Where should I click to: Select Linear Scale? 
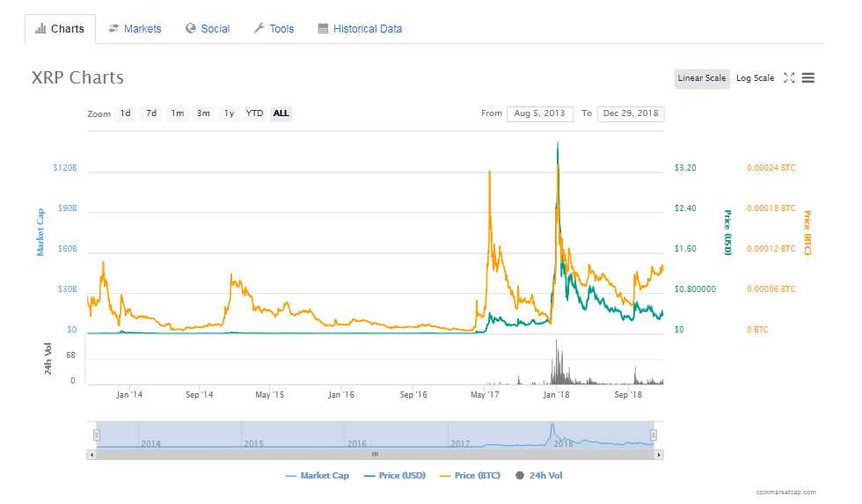pyautogui.click(x=702, y=78)
